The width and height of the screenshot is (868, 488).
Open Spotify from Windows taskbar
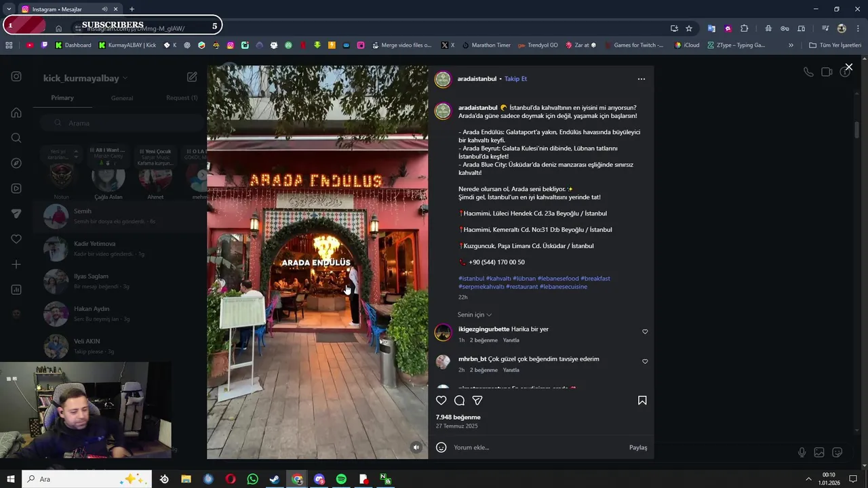click(341, 479)
